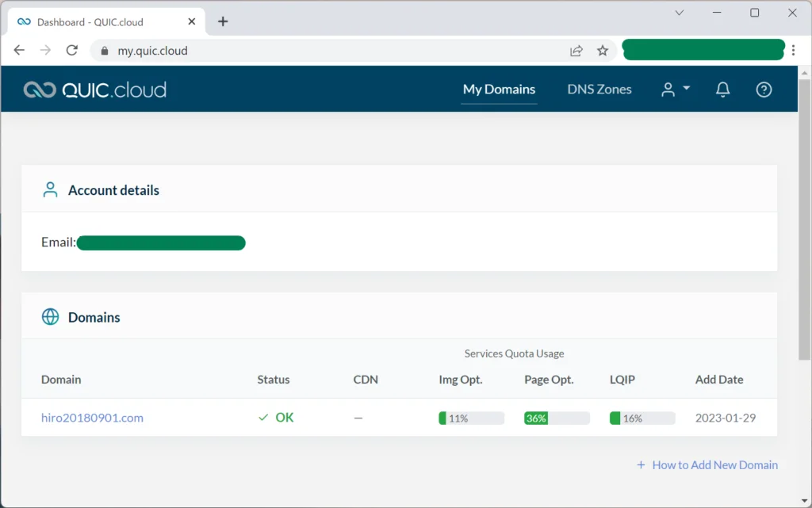
Task: Select the Dashboard - QUIC.cloud tab
Action: (x=106, y=21)
